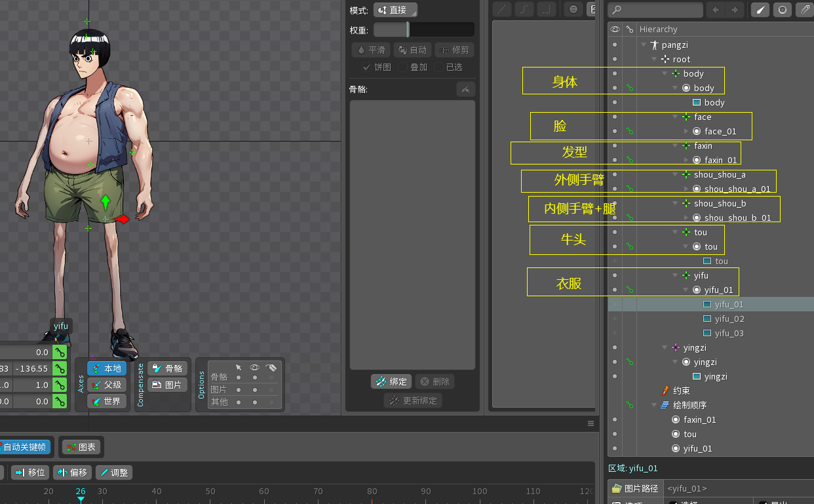Open the 模式 直接 mode dropdown
Viewport: 814px width, 504px height.
[395, 10]
